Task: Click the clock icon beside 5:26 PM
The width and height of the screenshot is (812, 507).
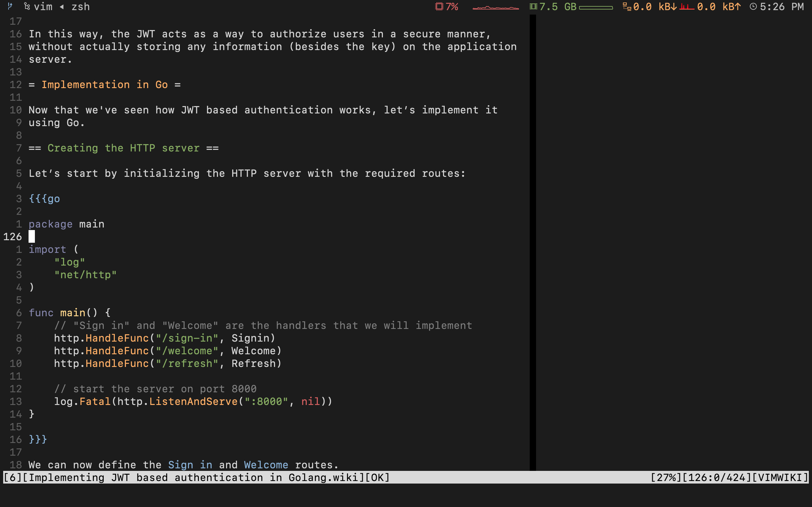Action: (x=753, y=6)
